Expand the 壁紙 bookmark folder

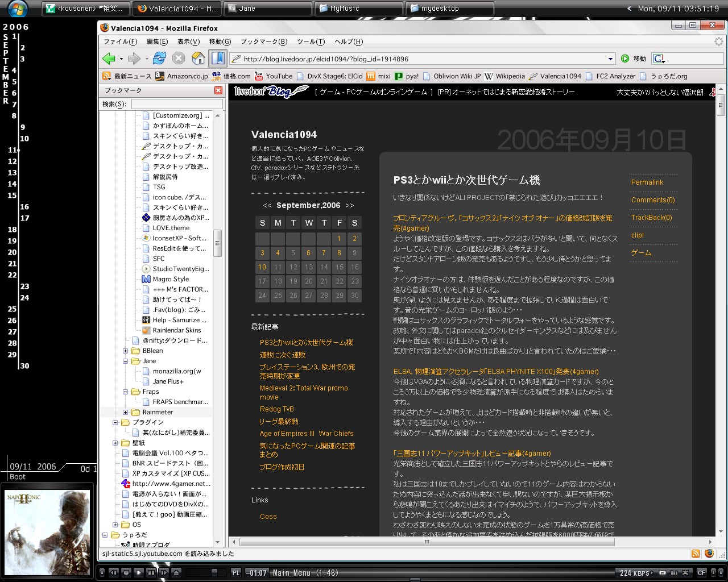coord(115,443)
